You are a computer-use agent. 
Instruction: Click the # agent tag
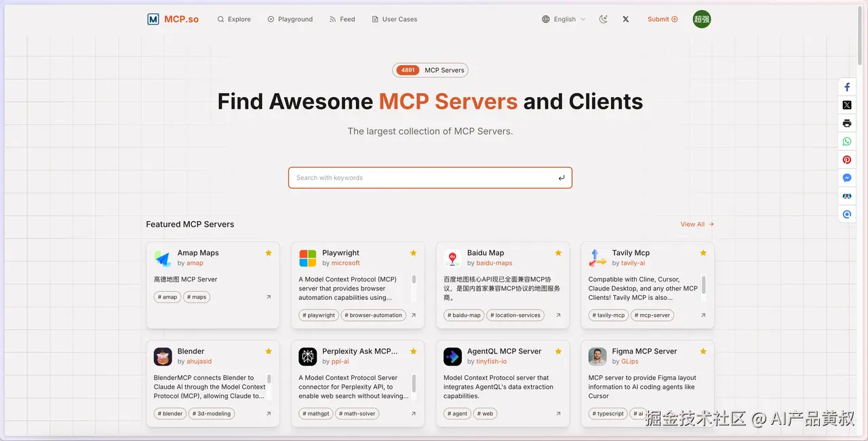pos(457,413)
